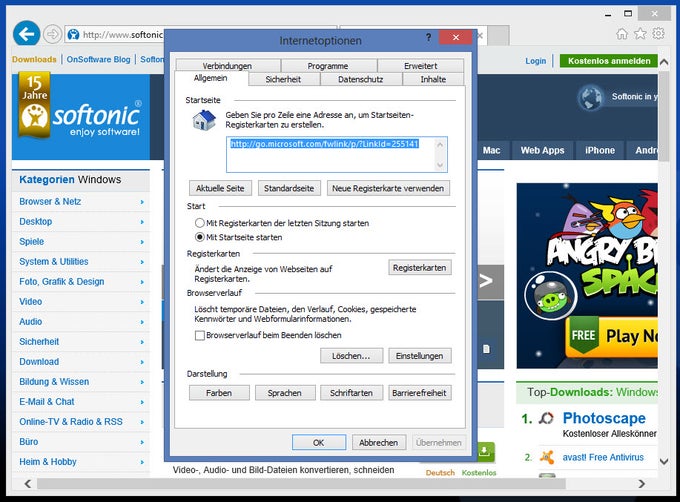Switch to the Sicherheit tab in dialog

tap(284, 79)
